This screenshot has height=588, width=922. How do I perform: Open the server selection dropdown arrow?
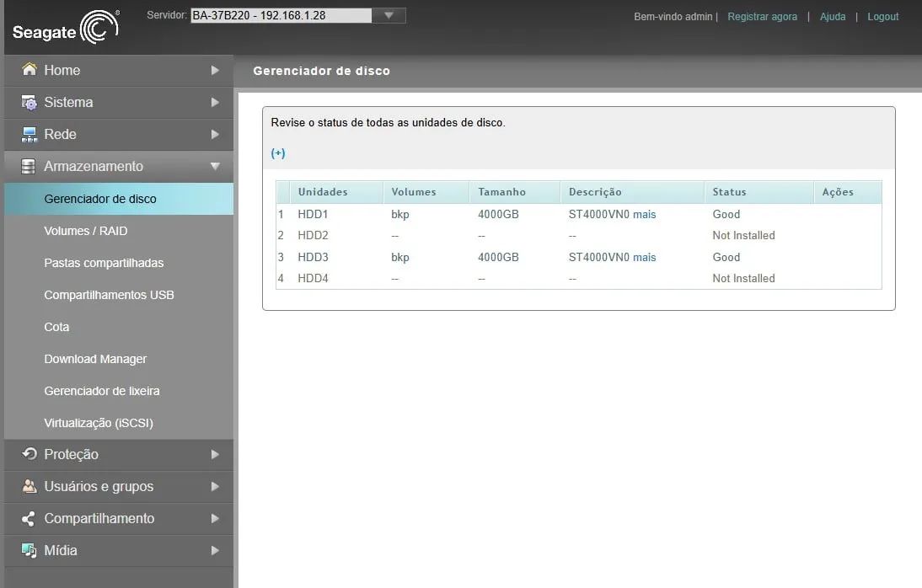[x=389, y=14]
